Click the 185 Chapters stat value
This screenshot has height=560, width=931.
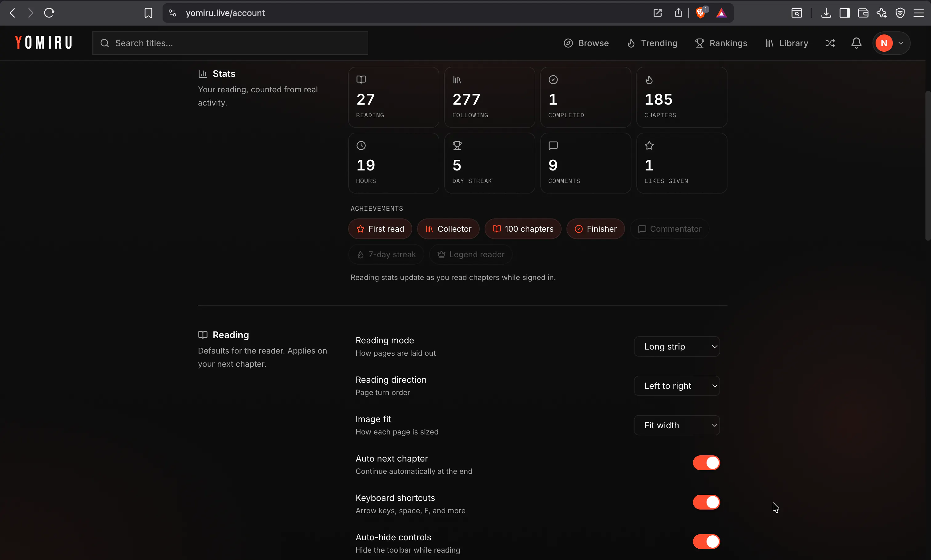tap(658, 99)
